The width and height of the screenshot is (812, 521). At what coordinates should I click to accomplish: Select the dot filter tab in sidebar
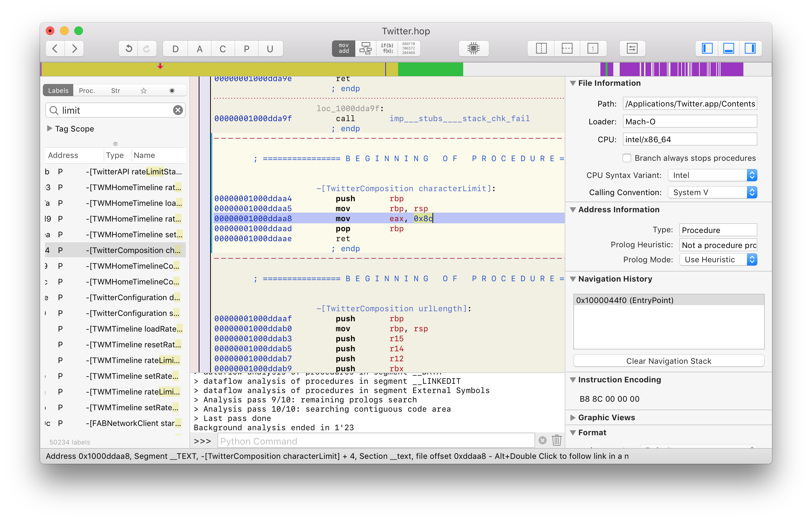coord(172,91)
